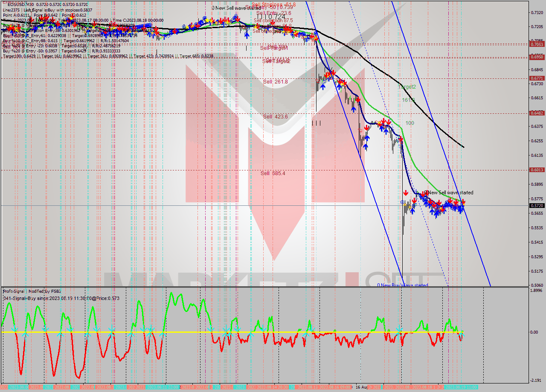
Task: Click the 0.6135 price axis value
Action: 537,155
